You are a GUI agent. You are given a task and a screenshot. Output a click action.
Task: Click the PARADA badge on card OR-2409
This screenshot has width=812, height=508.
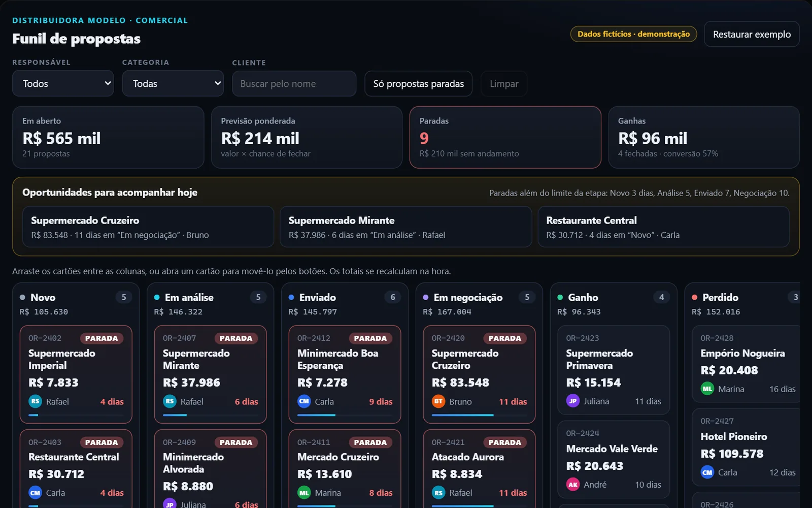[x=236, y=442]
